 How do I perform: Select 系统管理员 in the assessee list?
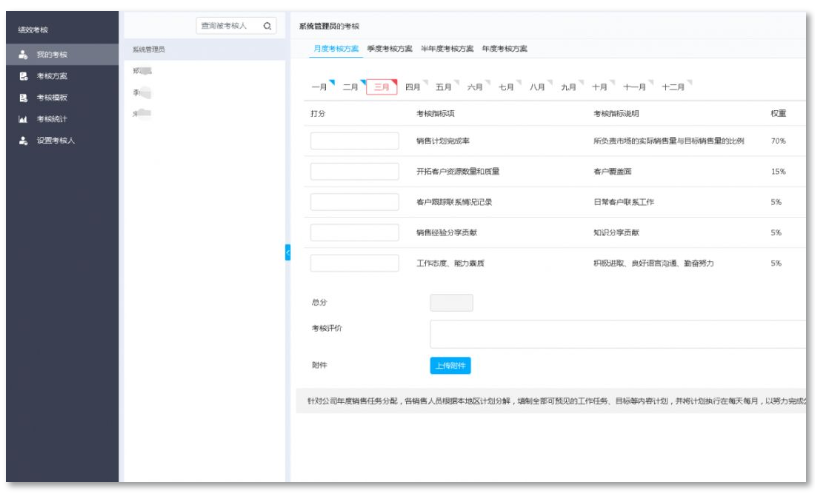coord(149,48)
